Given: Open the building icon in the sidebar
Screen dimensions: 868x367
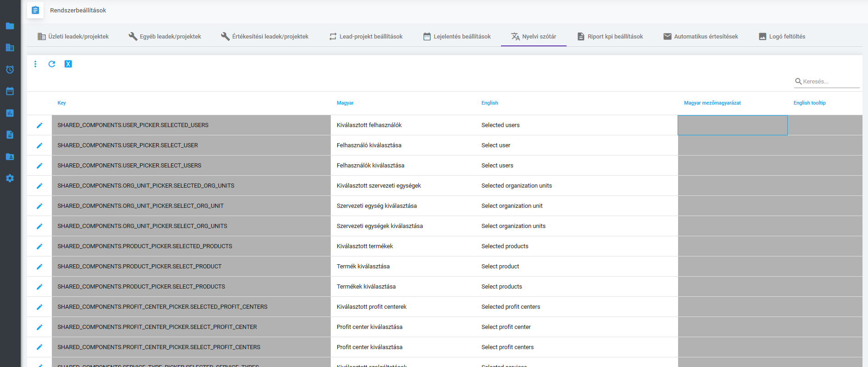Looking at the screenshot, I should (10, 48).
